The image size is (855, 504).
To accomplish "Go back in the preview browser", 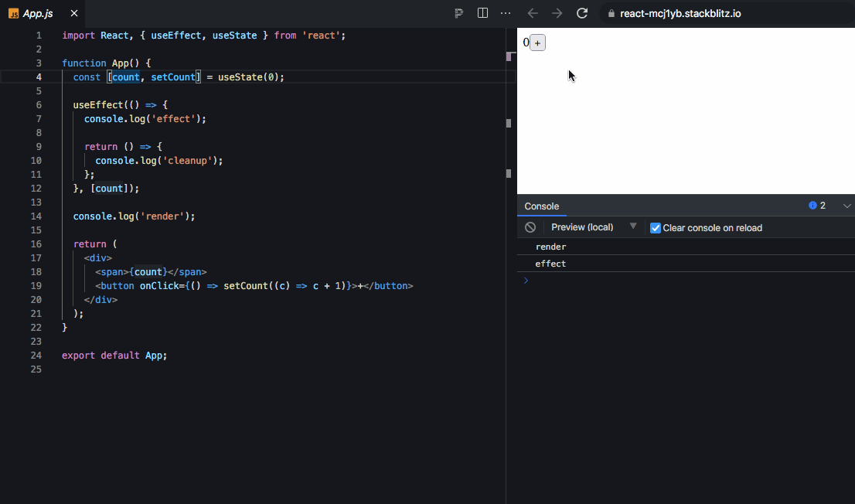I will (x=533, y=13).
